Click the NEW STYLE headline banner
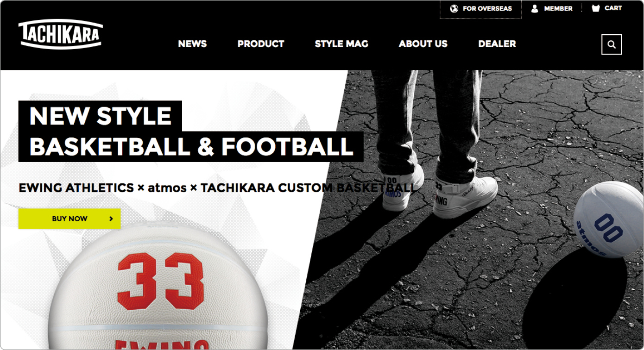Image resolution: width=644 pixels, height=350 pixels. [191, 131]
